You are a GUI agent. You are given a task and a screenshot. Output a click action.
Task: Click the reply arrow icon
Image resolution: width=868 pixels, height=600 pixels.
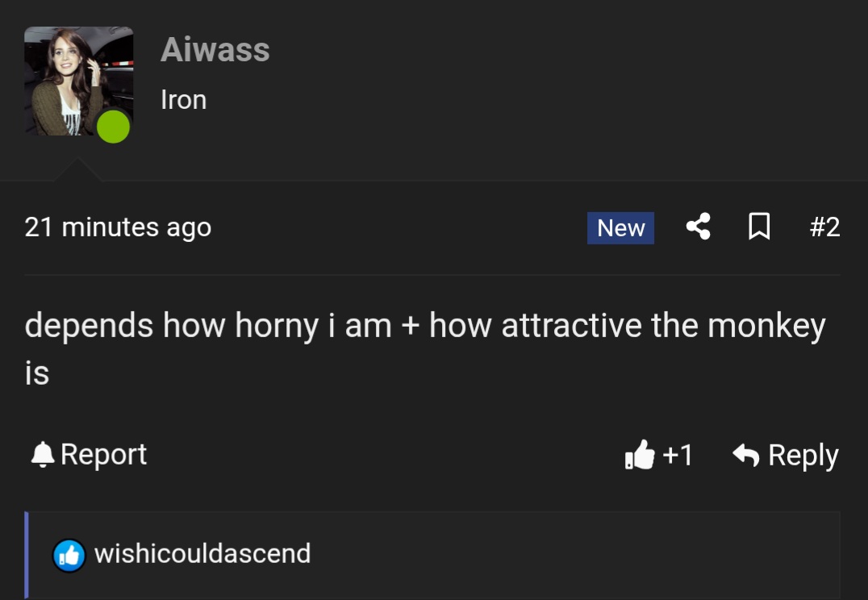click(746, 454)
